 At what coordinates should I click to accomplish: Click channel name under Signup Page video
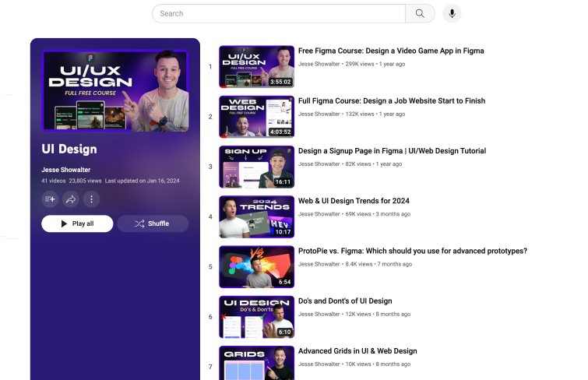pos(319,164)
